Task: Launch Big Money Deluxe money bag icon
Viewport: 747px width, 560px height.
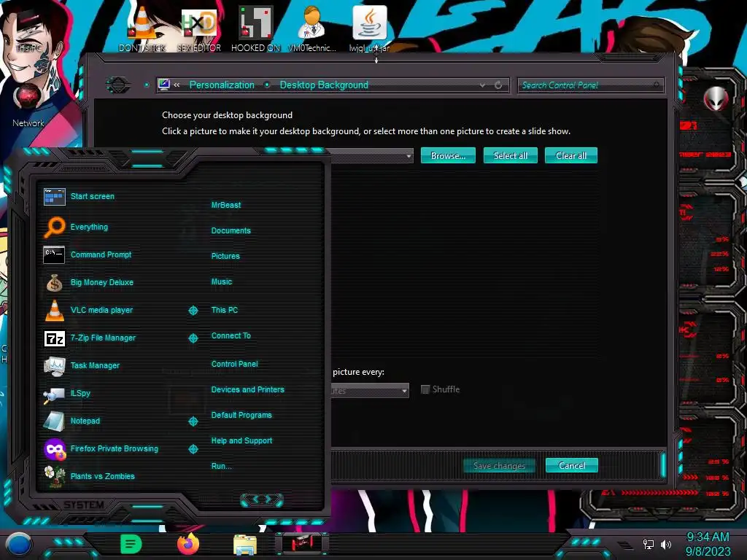Action: (54, 282)
